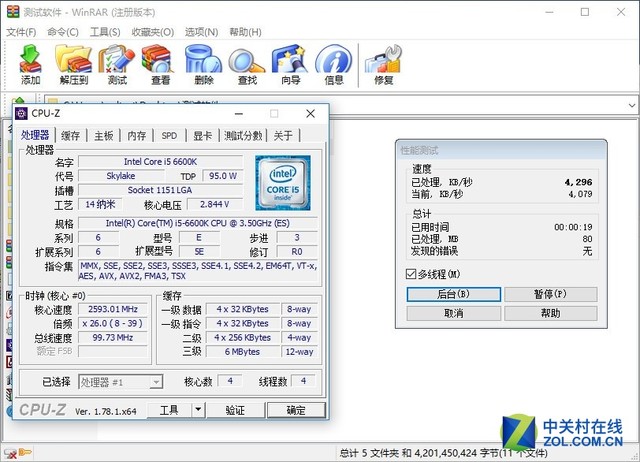Switch to the 缓存 tab in CPU-Z
The height and width of the screenshot is (462, 640).
tap(70, 135)
